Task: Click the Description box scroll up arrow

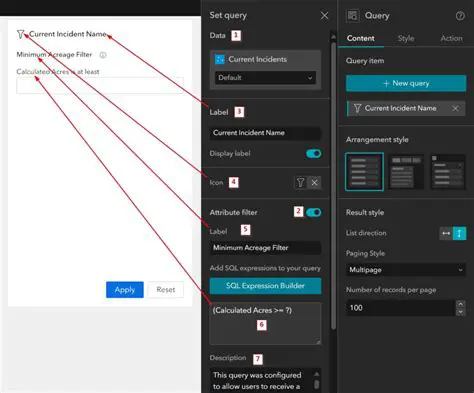Action: coord(317,374)
